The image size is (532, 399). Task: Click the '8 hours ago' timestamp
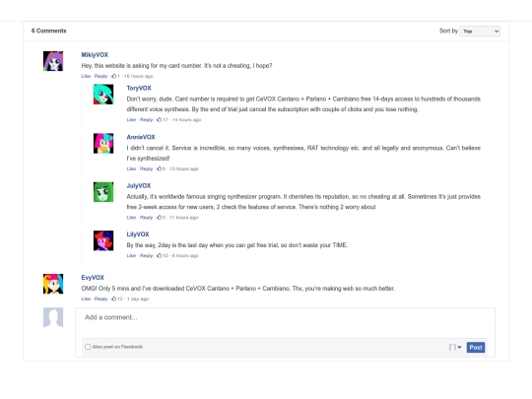(185, 256)
